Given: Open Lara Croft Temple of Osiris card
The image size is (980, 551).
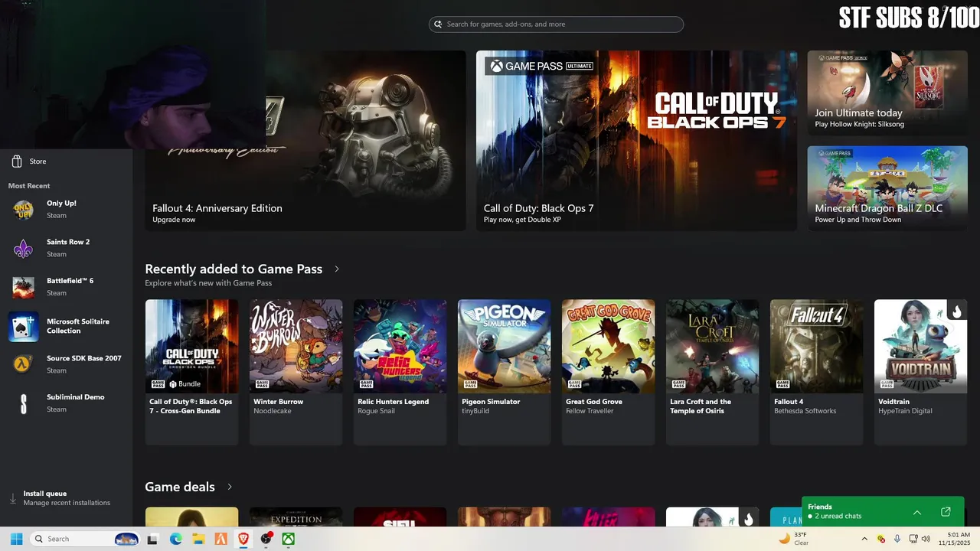Looking at the screenshot, I should click(x=712, y=372).
